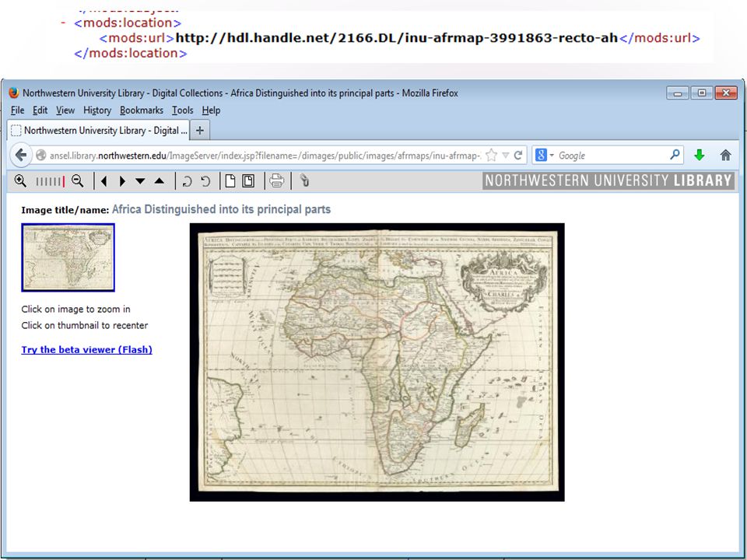Pan the map right with the arrow
Screen dimensions: 747x560
coord(122,181)
